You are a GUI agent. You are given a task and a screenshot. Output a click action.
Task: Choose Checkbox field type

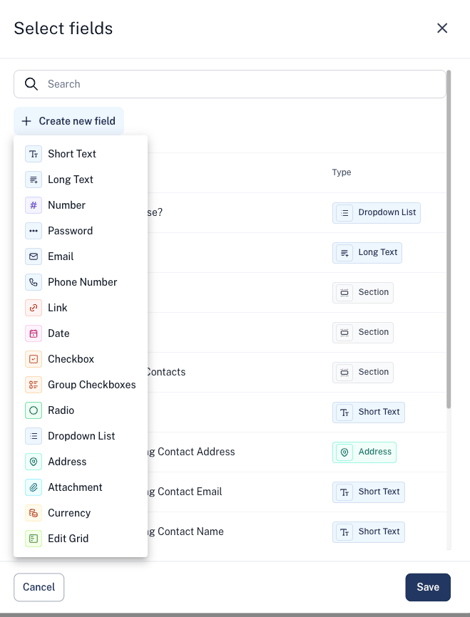click(x=80, y=359)
